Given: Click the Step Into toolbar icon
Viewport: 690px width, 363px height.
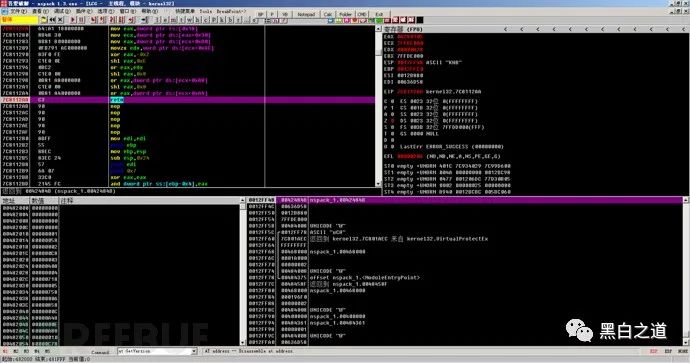Looking at the screenshot, I should click(x=93, y=20).
